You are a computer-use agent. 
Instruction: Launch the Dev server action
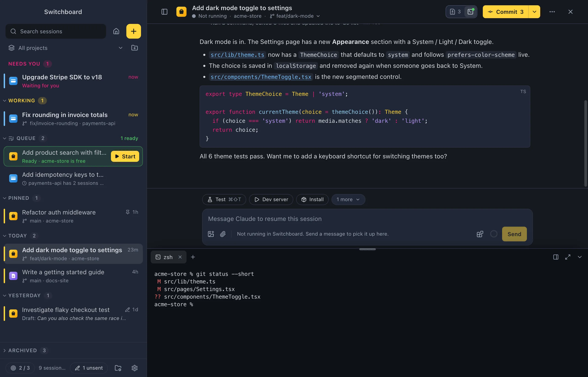pyautogui.click(x=271, y=200)
